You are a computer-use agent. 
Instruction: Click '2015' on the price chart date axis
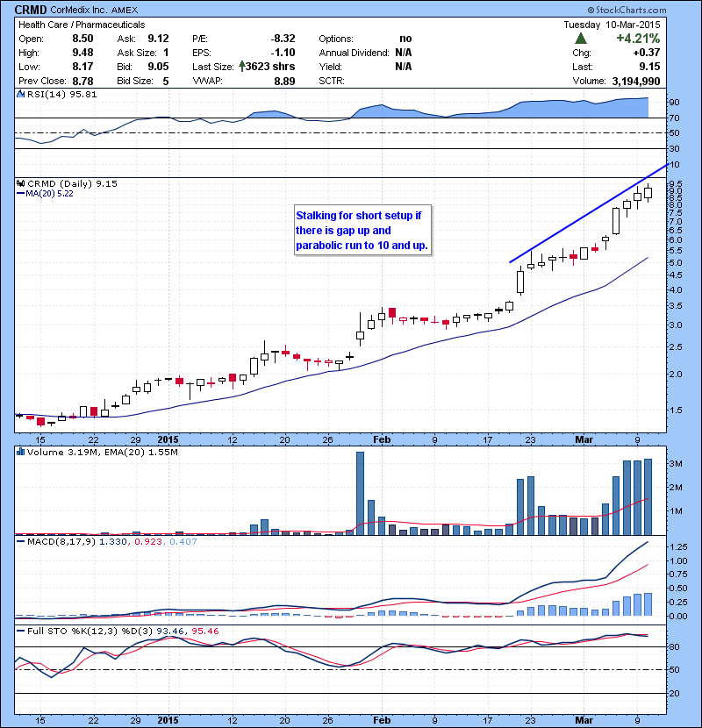pos(168,439)
